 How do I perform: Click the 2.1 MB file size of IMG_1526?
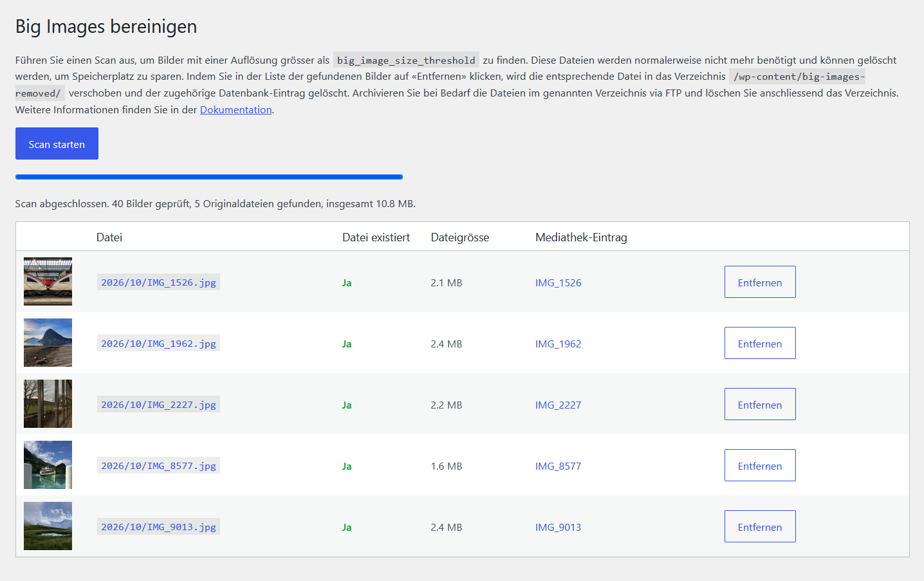click(447, 282)
